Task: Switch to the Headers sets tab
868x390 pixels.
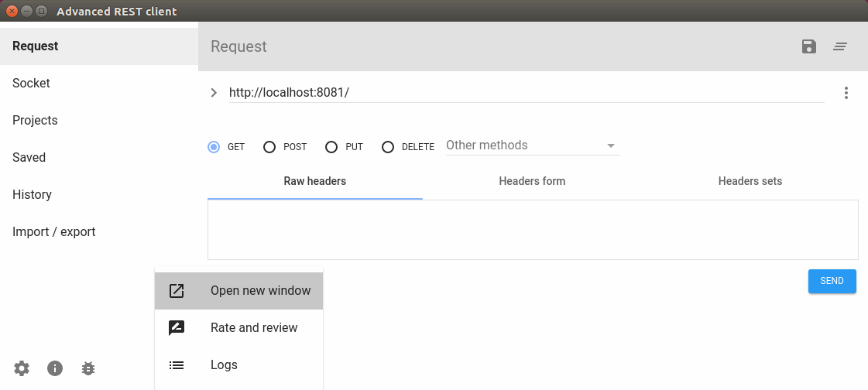Action: pos(750,181)
